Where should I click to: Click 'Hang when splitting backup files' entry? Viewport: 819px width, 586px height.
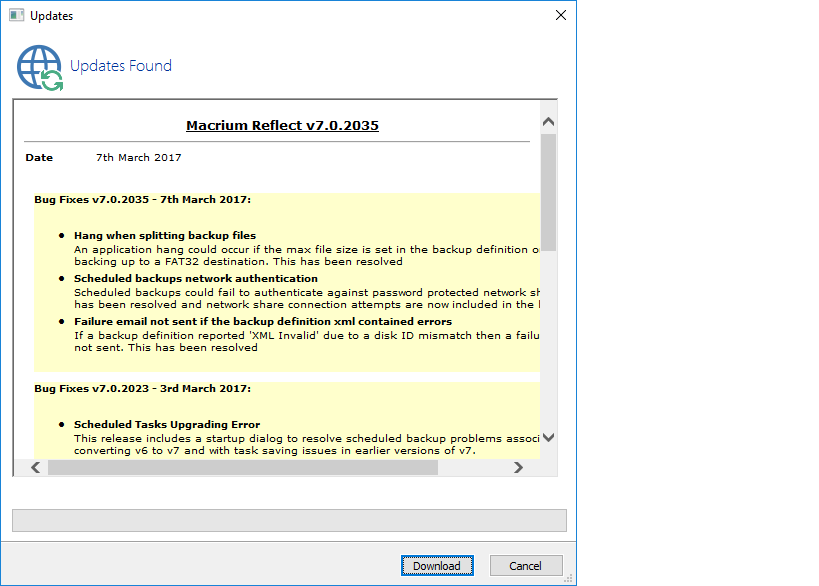click(x=165, y=236)
